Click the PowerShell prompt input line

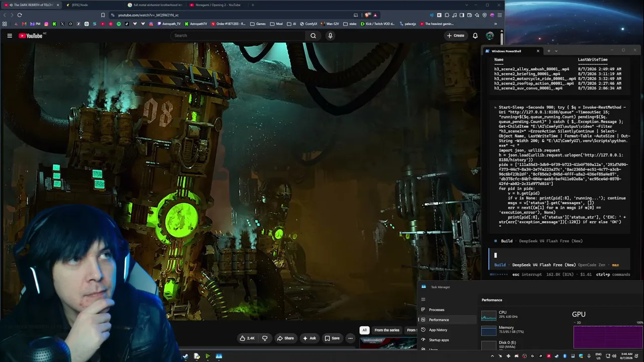[559, 255]
